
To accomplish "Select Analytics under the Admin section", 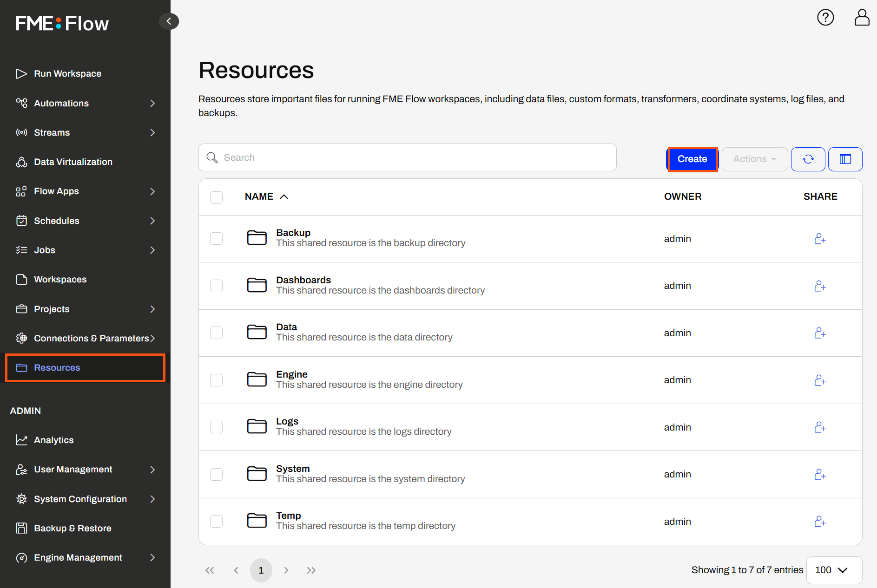I will [x=54, y=440].
